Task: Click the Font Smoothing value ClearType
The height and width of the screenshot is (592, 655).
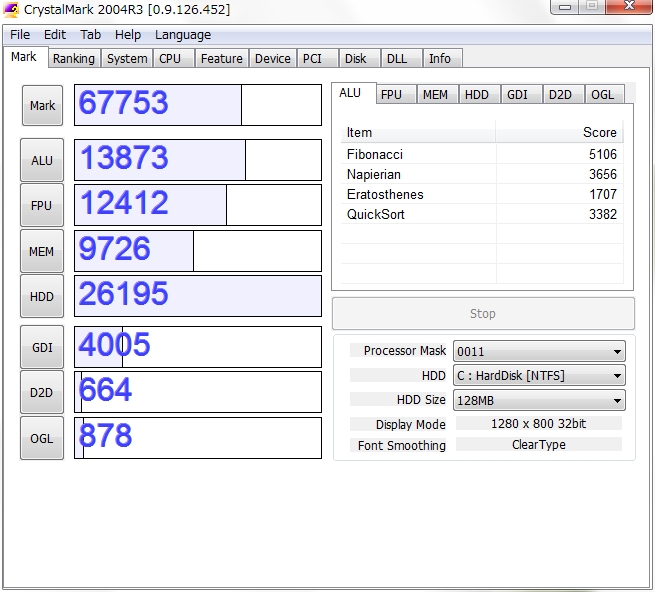Action: pyautogui.click(x=538, y=445)
